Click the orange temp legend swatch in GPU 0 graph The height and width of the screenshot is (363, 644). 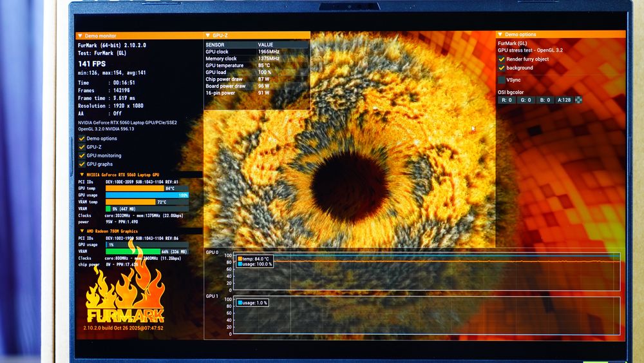240,259
